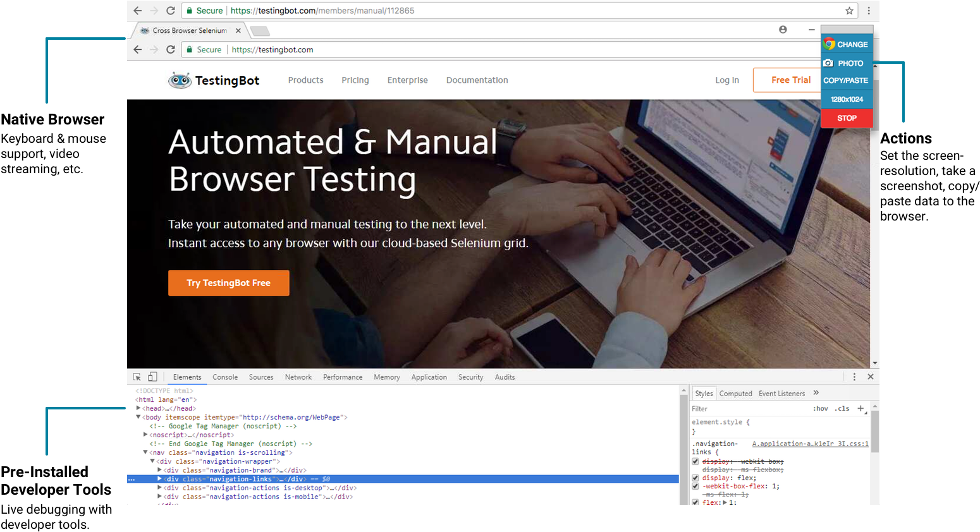Open the DevTools three-dot customize menu
This screenshot has height=532, width=980.
(854, 377)
